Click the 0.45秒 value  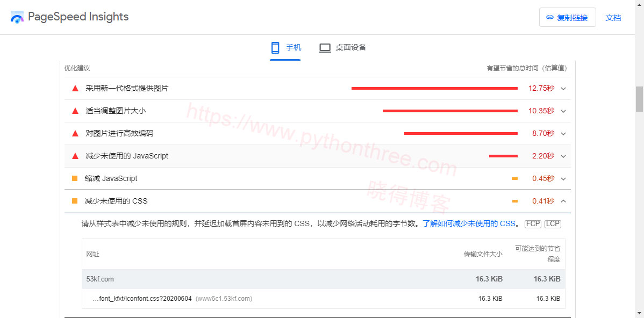coord(543,178)
